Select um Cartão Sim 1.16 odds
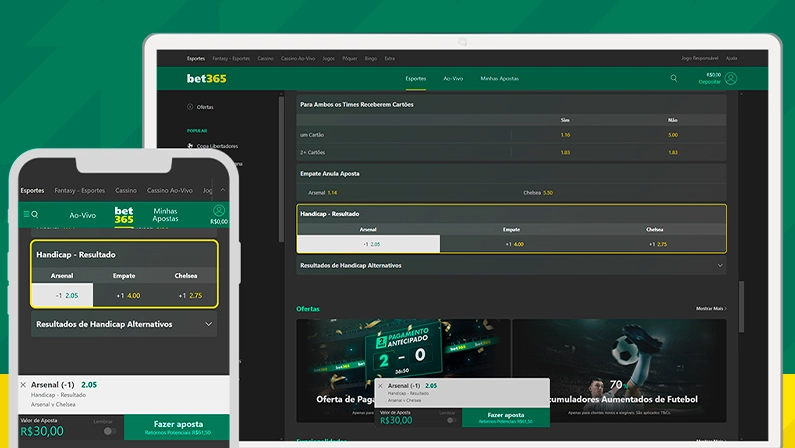The height and width of the screenshot is (448, 795). point(565,135)
